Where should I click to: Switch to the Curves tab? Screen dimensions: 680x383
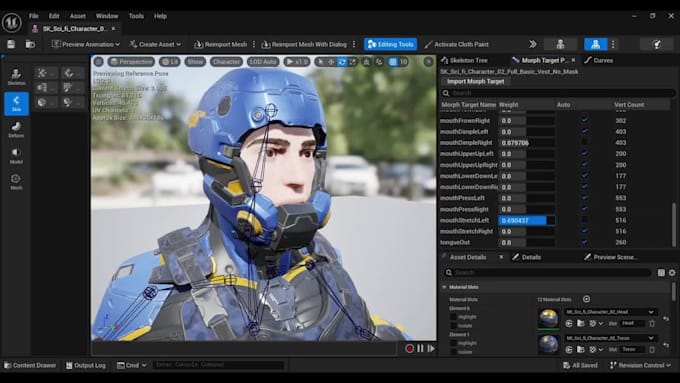click(599, 60)
